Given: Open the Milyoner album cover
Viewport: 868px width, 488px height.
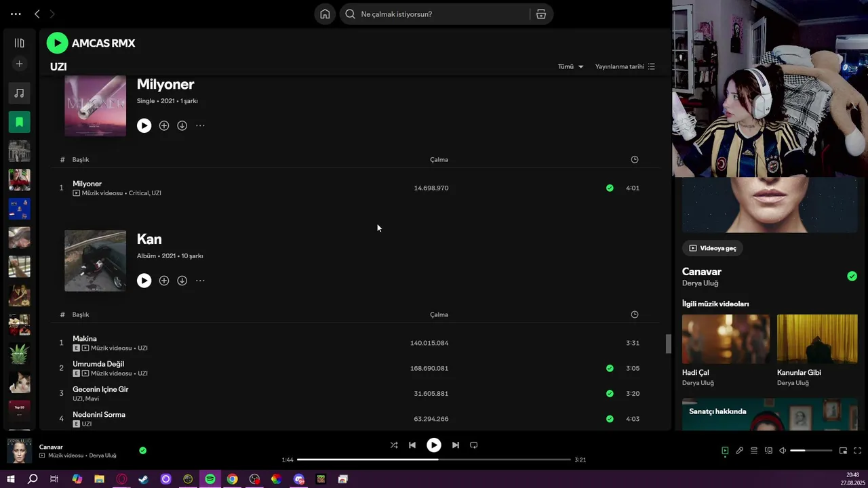Looking at the screenshot, I should pyautogui.click(x=95, y=106).
